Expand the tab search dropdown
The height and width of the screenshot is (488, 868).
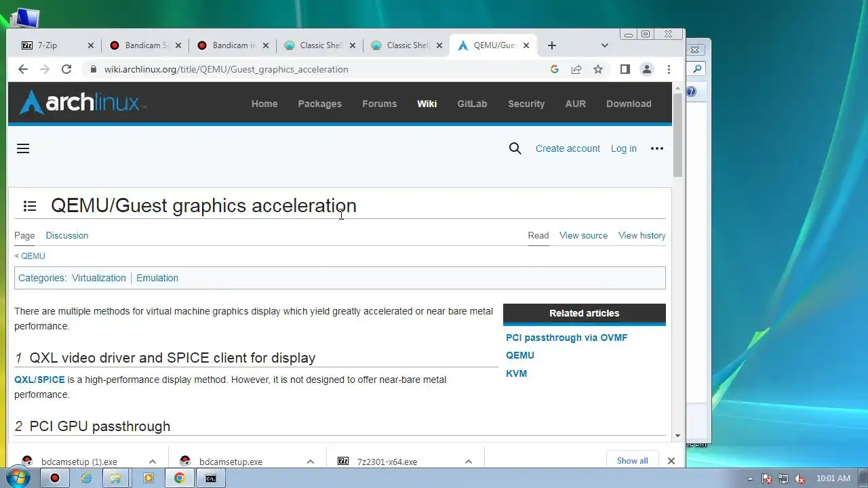(x=605, y=45)
